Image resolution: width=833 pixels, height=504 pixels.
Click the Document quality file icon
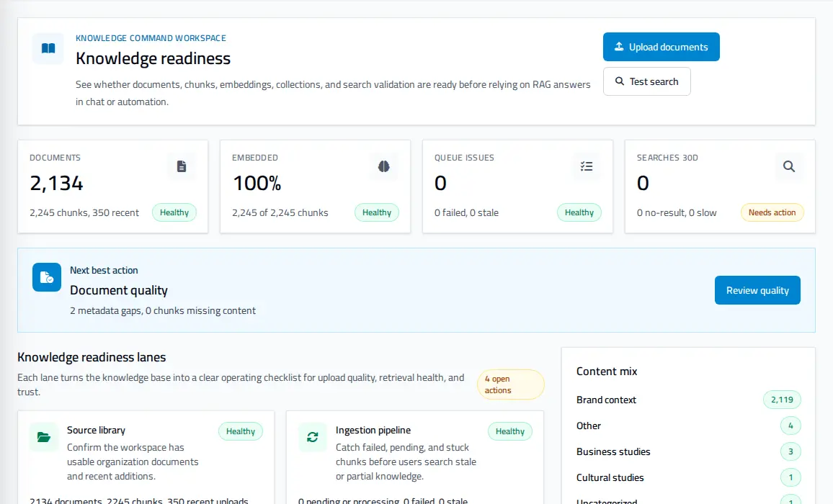[x=47, y=277]
